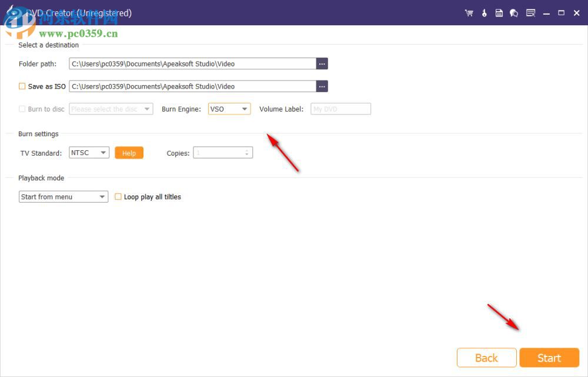Click the browse icon beside Folder path
588x377 pixels.
(322, 63)
